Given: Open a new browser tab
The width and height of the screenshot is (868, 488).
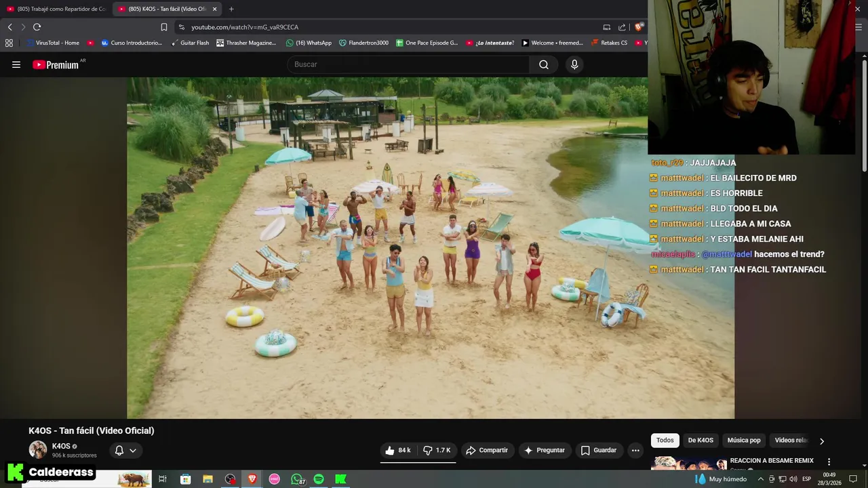Looking at the screenshot, I should pos(231,9).
